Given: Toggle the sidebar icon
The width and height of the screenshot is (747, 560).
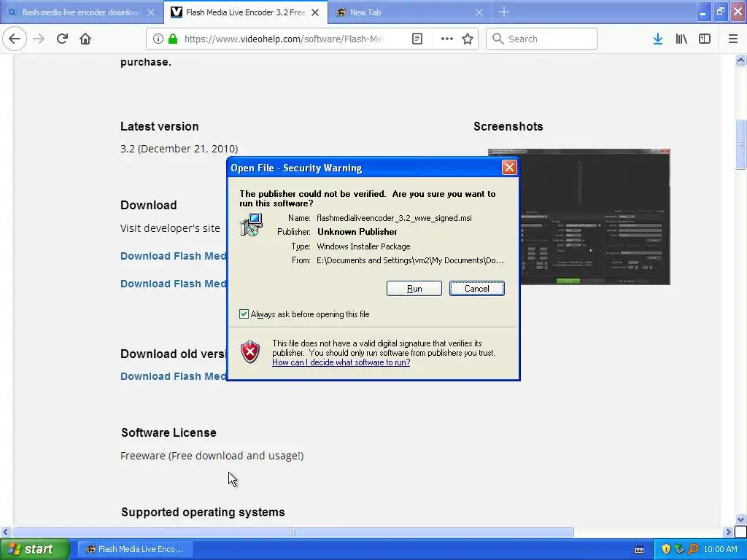Looking at the screenshot, I should 705,39.
